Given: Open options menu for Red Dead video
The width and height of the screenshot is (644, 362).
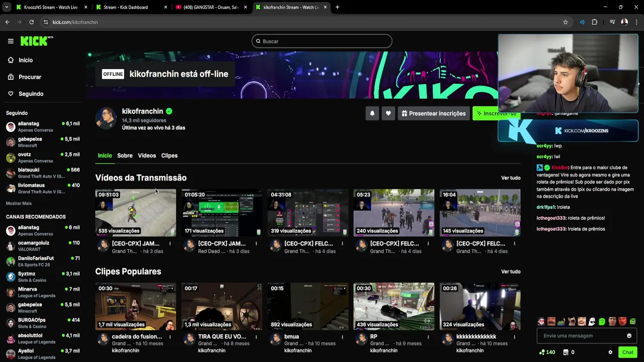Looking at the screenshot, I should click(x=256, y=244).
